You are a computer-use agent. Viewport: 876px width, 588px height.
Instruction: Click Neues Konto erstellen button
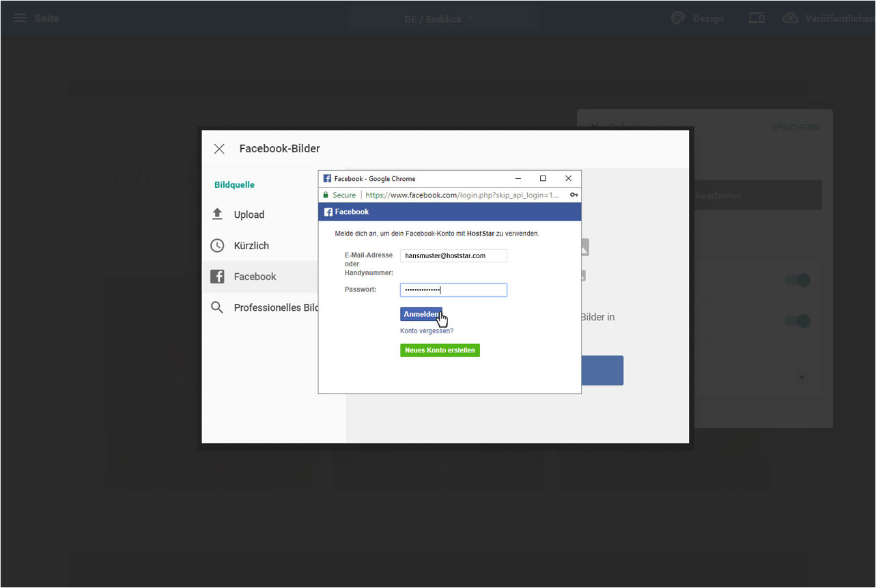coord(440,350)
